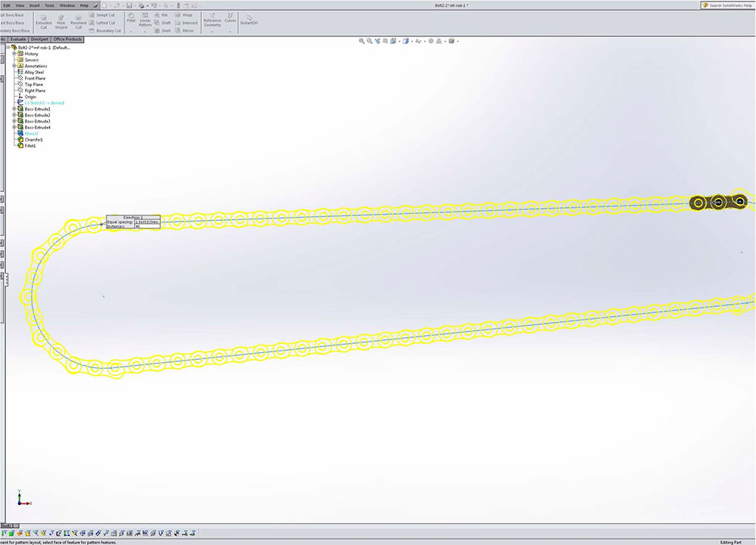Select Fillet1 in the feature tree
756x545 pixels.
coord(30,145)
